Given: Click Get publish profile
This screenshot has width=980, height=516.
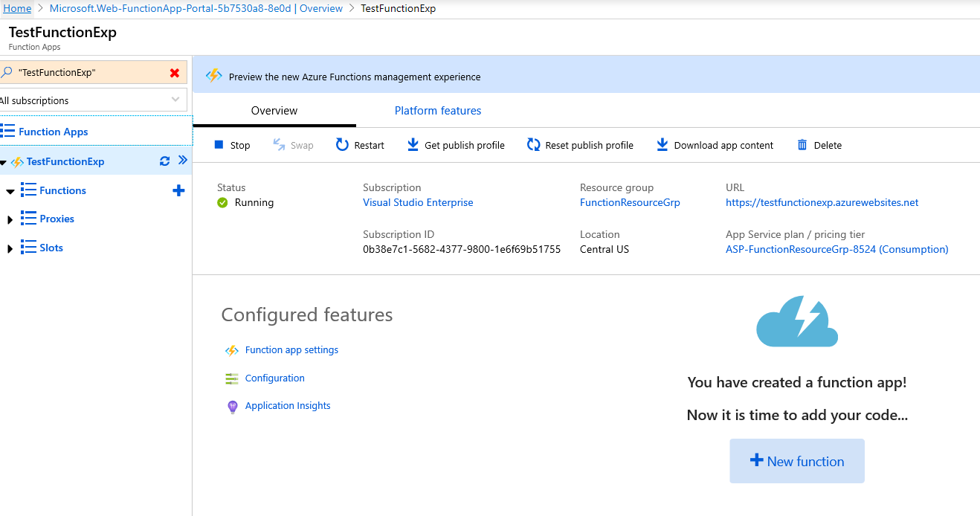Looking at the screenshot, I should click(x=456, y=145).
